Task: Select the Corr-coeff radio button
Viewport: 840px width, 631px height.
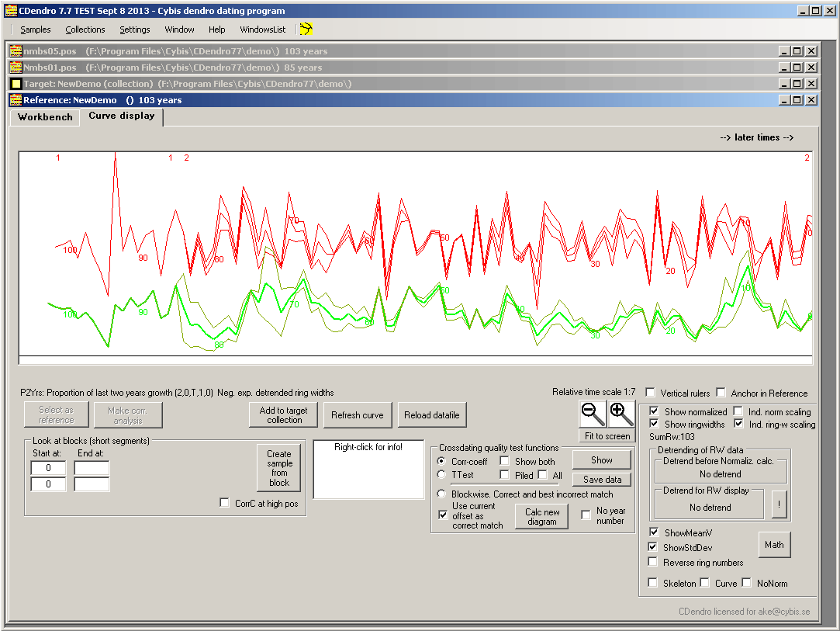Action: pyautogui.click(x=441, y=461)
